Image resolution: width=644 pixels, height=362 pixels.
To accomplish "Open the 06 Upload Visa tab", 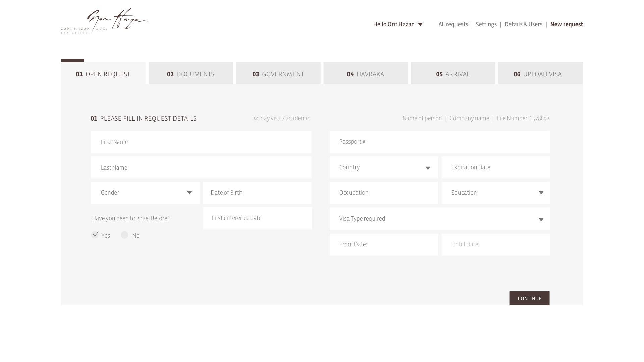I will pos(540,74).
